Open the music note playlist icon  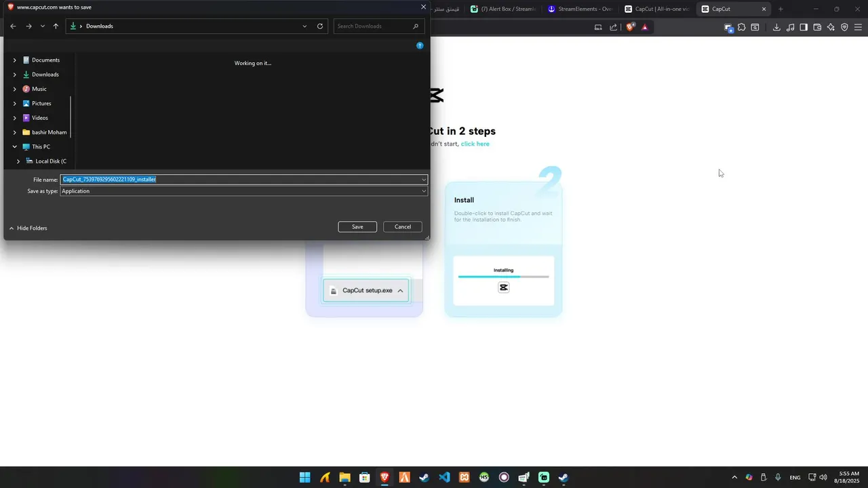pos(790,27)
